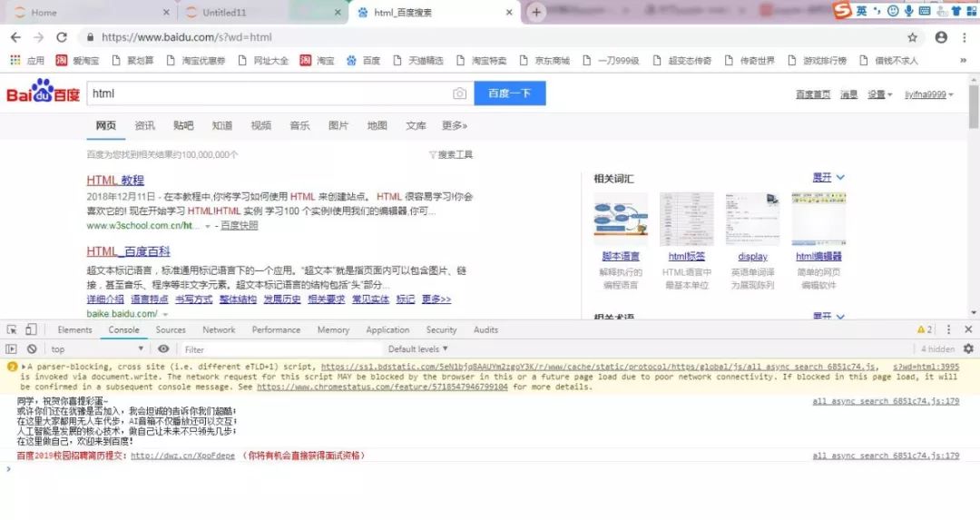Select the 视频 search category

point(260,125)
